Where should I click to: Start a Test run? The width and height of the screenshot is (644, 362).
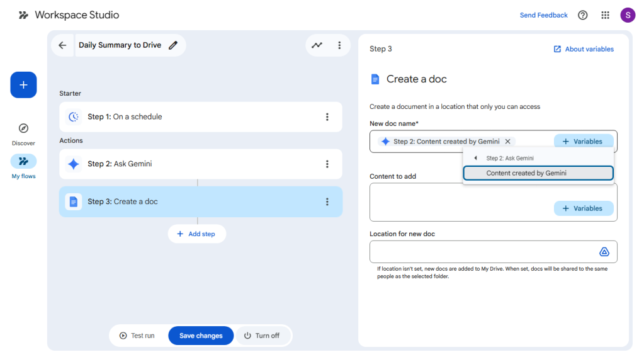[137, 336]
